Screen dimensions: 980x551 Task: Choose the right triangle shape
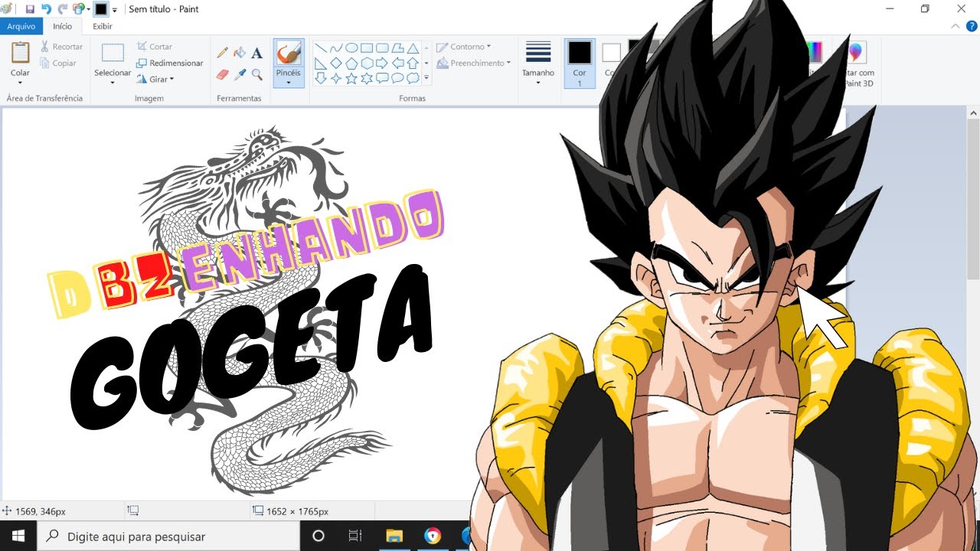pos(321,63)
